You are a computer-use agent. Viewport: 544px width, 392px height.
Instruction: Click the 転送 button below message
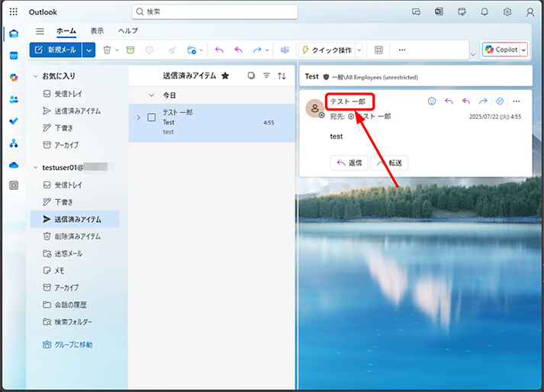pyautogui.click(x=389, y=162)
